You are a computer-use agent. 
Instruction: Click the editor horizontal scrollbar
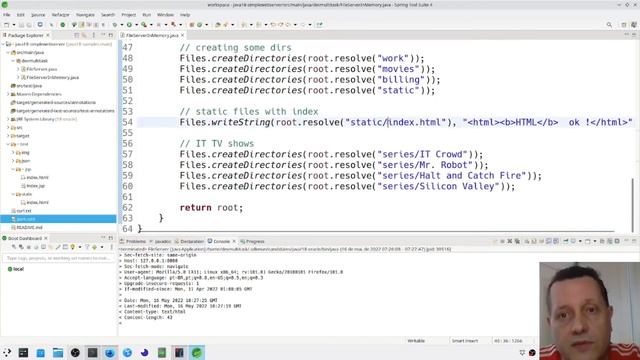[376, 231]
